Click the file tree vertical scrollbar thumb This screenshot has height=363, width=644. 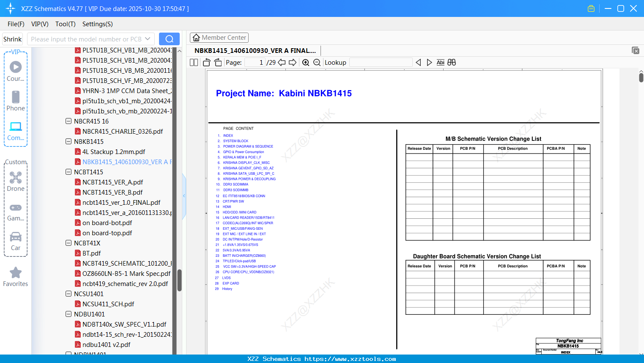click(179, 280)
